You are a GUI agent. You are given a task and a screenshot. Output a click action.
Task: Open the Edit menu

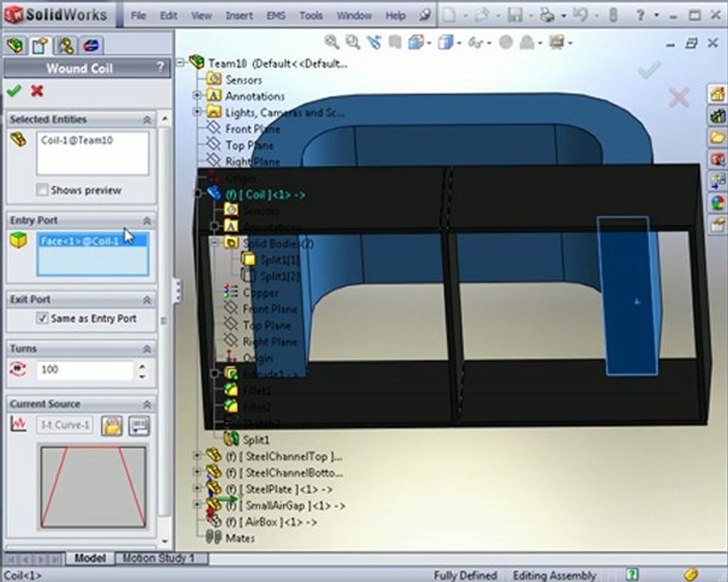click(x=168, y=15)
